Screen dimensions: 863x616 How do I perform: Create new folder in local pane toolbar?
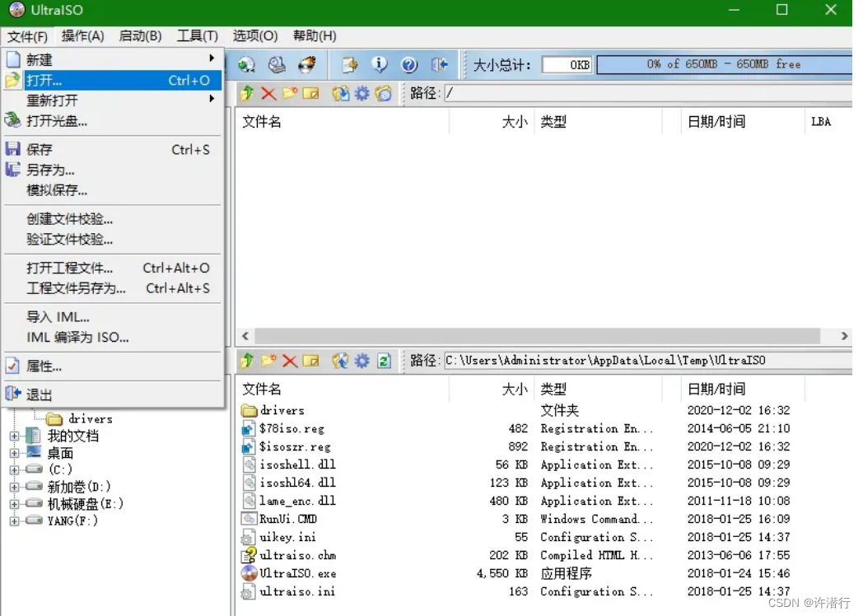click(268, 361)
